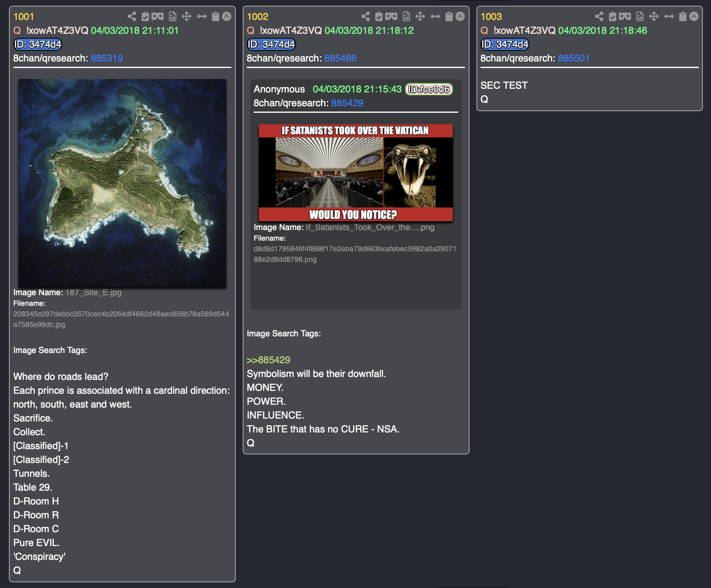Viewport: 711px width, 588px height.
Task: Click the share icon on post 1001
Action: 132,16
